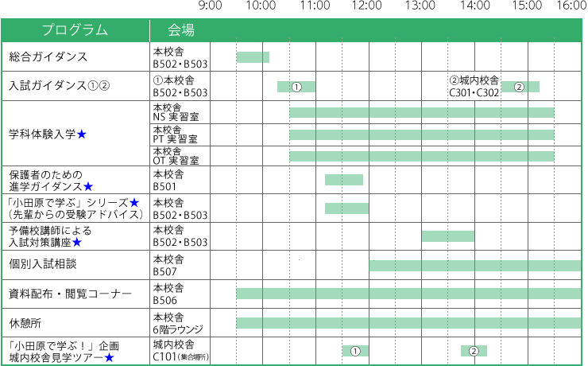
Task: Click the プログラム column header
Action: coord(75,31)
